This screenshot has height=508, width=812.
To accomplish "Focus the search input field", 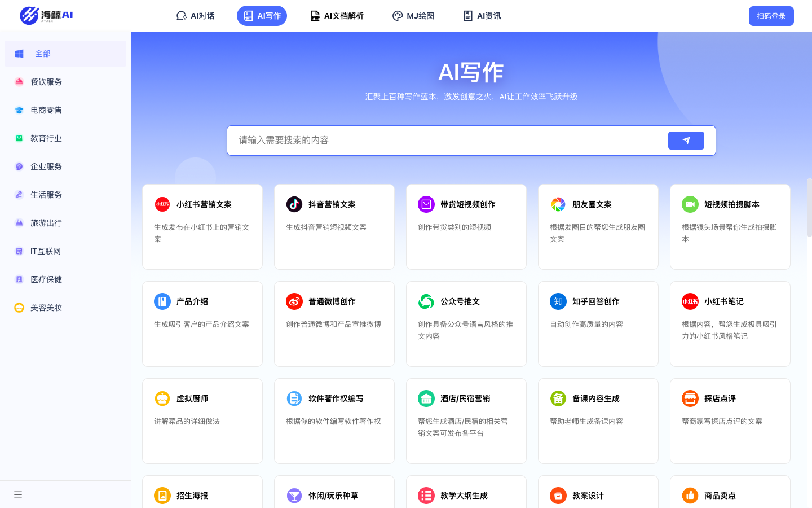I will tap(447, 141).
